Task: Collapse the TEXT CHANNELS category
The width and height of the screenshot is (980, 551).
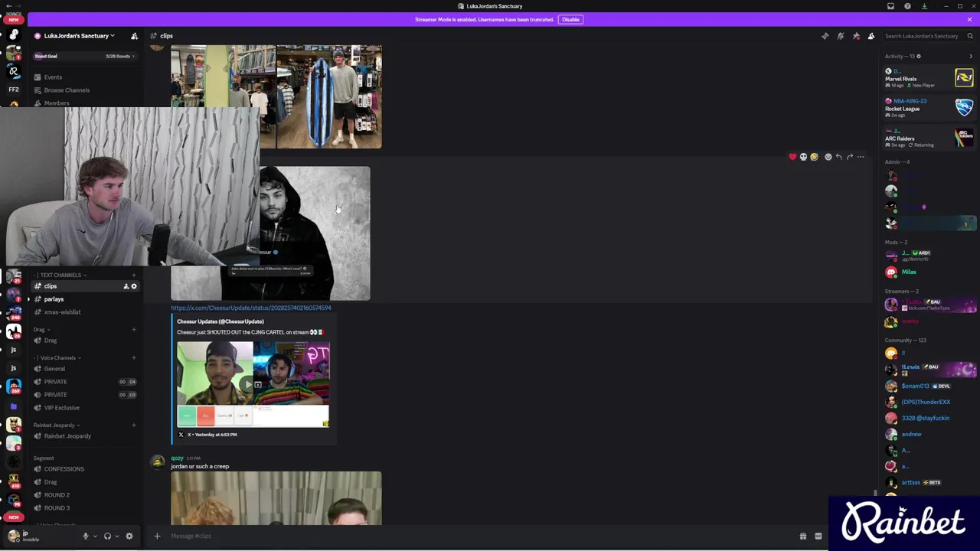Action: [x=61, y=275]
